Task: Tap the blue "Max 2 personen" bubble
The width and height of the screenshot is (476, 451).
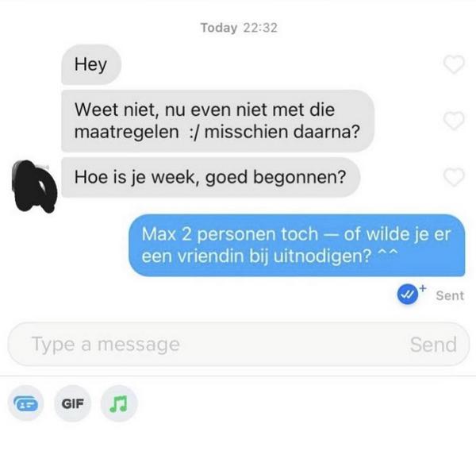Action: tap(297, 245)
